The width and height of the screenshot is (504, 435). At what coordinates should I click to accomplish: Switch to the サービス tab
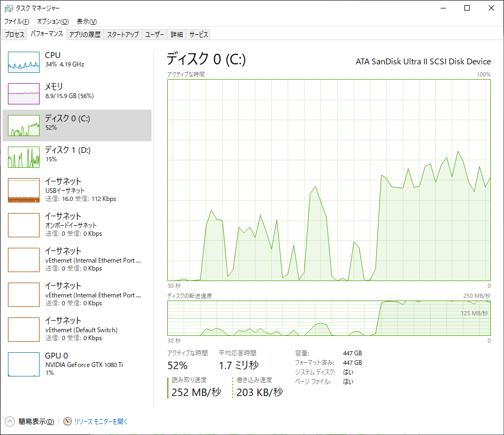click(x=198, y=34)
